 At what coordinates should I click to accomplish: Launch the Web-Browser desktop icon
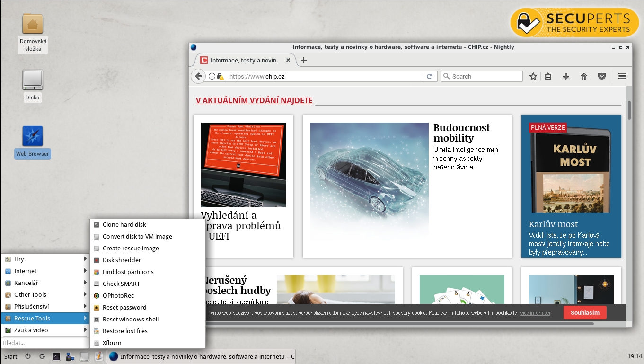tap(33, 142)
